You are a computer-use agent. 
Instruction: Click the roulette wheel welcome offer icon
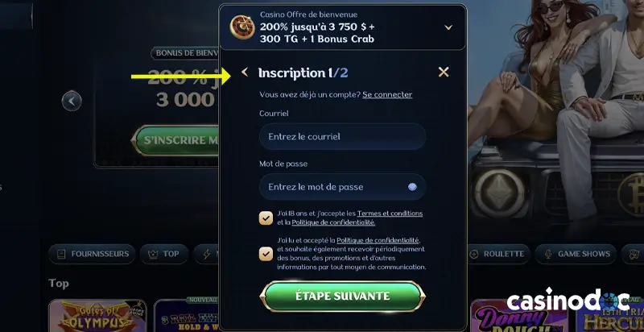[242, 27]
